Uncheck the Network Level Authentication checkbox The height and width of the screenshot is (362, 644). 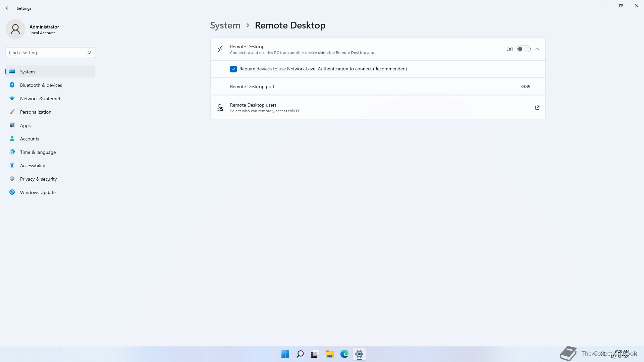(233, 69)
